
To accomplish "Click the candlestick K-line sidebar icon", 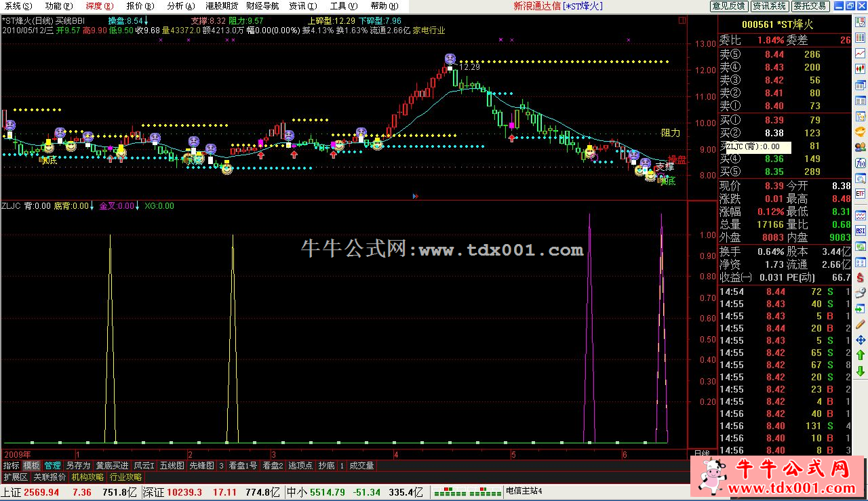I will 861,68.
